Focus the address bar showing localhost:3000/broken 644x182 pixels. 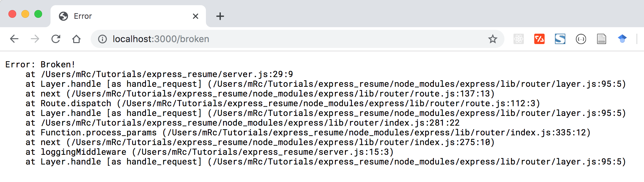291,39
